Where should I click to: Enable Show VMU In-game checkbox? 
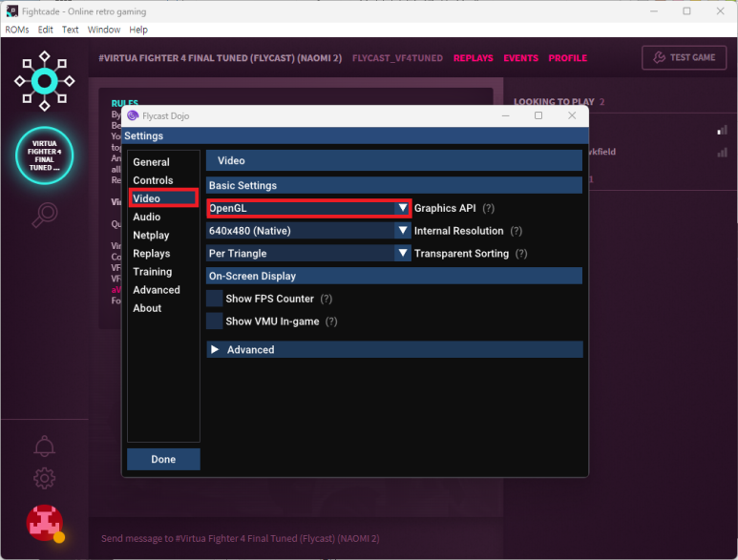(x=215, y=321)
